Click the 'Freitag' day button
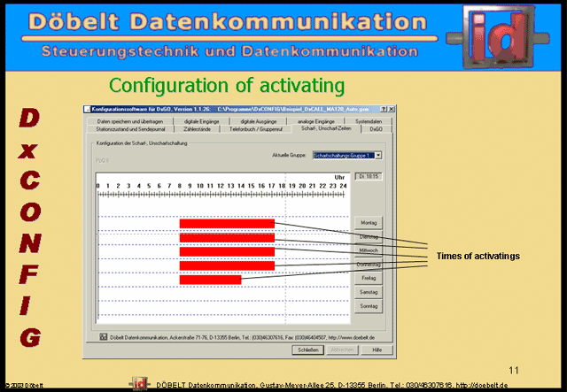Screen dimensions: 567x392 pyautogui.click(x=369, y=278)
